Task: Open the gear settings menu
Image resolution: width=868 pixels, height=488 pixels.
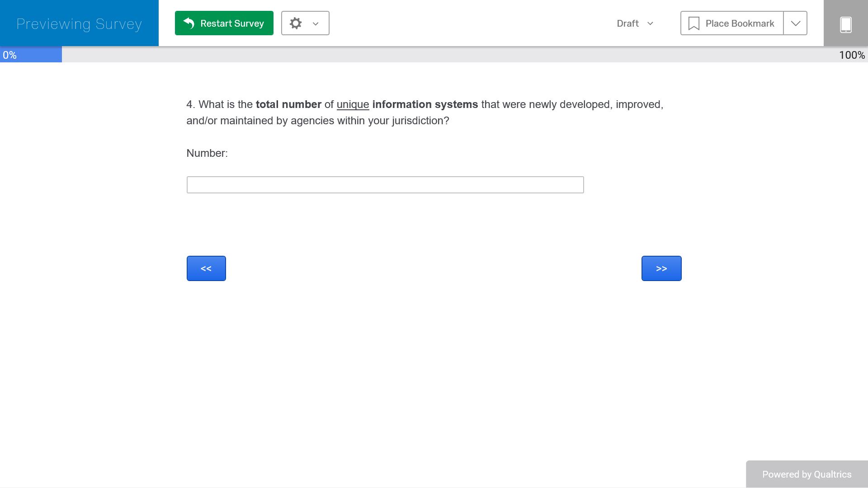Action: 296,23
